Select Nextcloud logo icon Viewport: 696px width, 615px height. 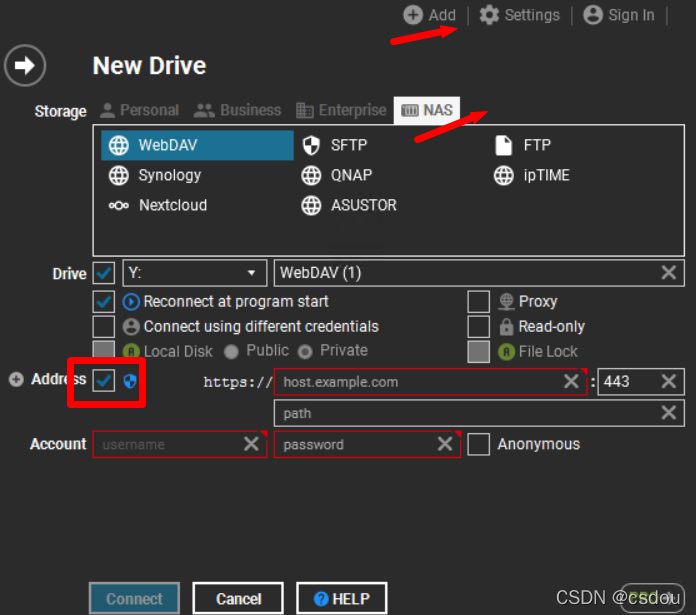click(x=119, y=205)
